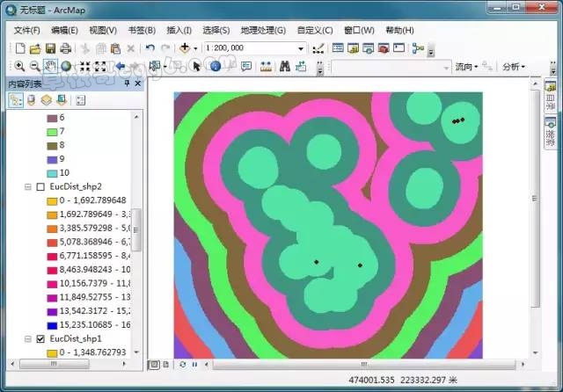Screen dimensions: 563x392
Task: Click the Refresh view icon below map
Action: coord(183,364)
